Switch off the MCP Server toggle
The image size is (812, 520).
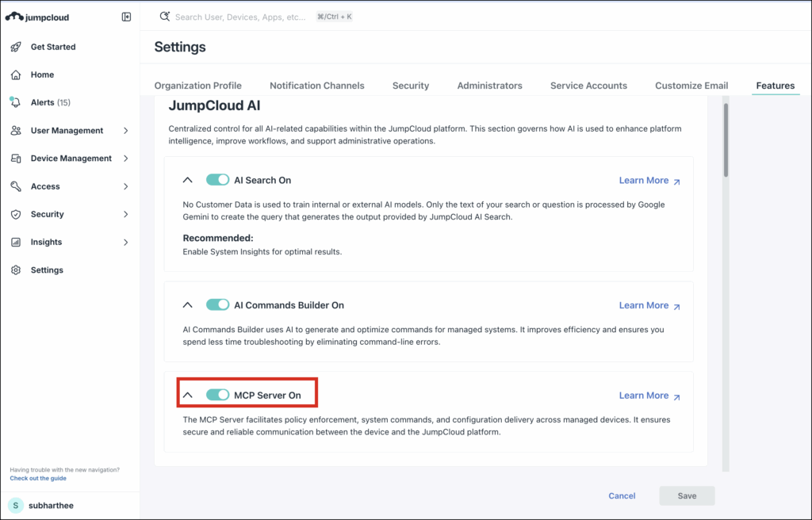click(x=217, y=395)
